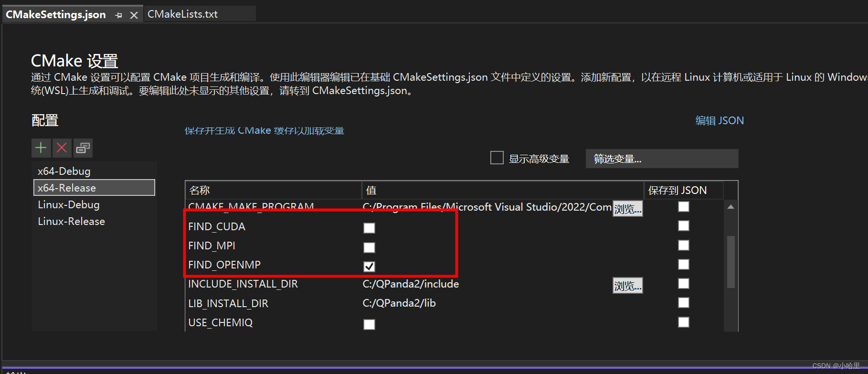Enable the FIND_MPI value checkbox
The image size is (868, 374).
(369, 247)
